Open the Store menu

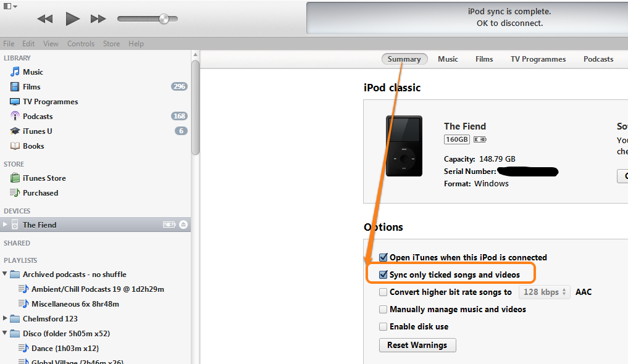(111, 44)
